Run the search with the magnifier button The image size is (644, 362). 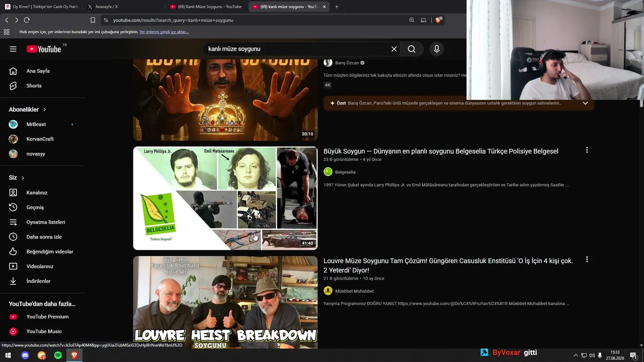[412, 49]
